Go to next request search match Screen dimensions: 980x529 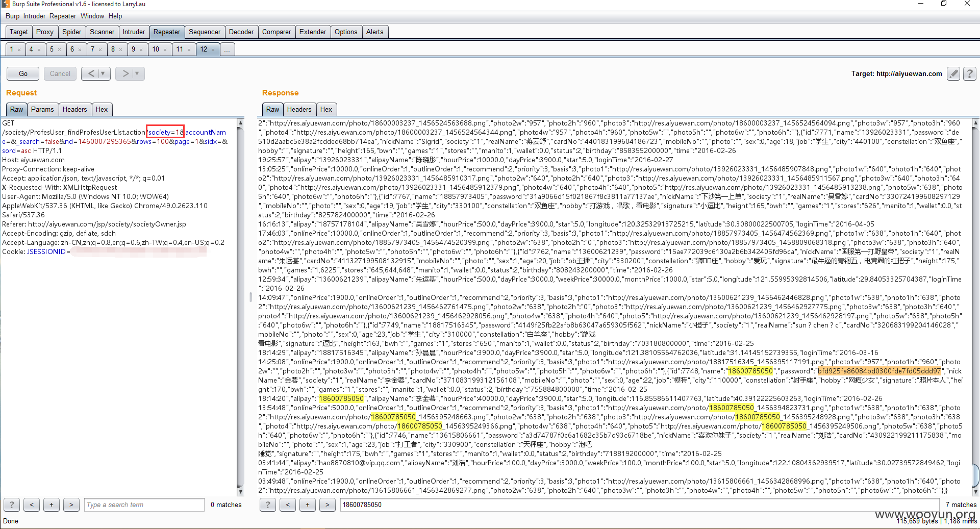(71, 505)
